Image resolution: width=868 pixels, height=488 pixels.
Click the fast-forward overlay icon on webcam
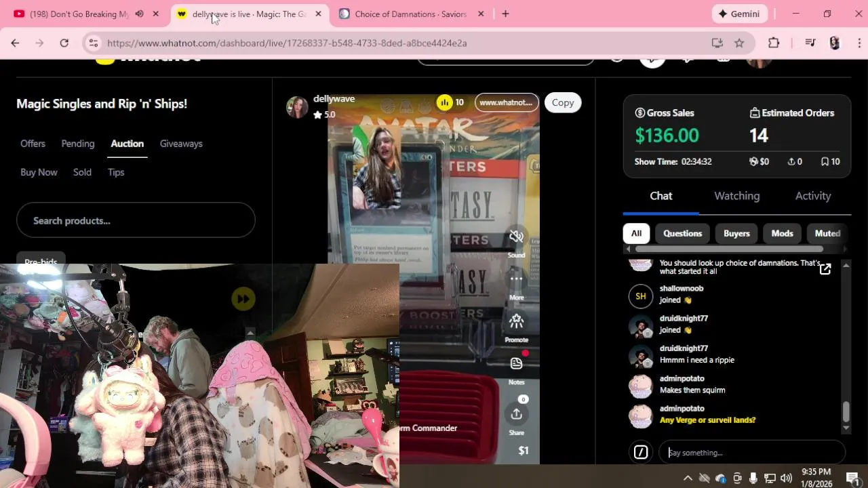tap(243, 299)
